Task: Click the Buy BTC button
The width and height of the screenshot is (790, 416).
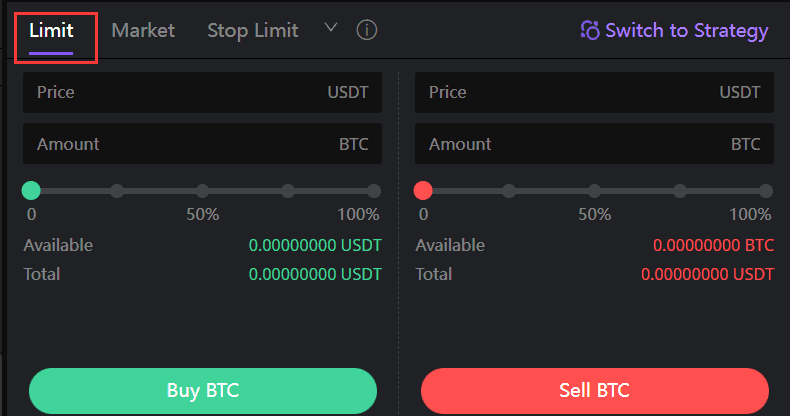Action: pos(203,391)
